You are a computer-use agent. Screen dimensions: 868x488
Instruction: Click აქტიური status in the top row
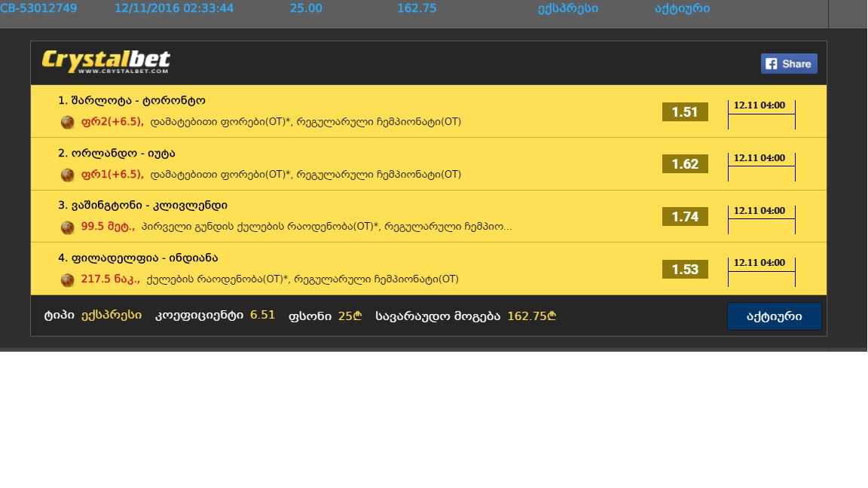click(x=682, y=8)
